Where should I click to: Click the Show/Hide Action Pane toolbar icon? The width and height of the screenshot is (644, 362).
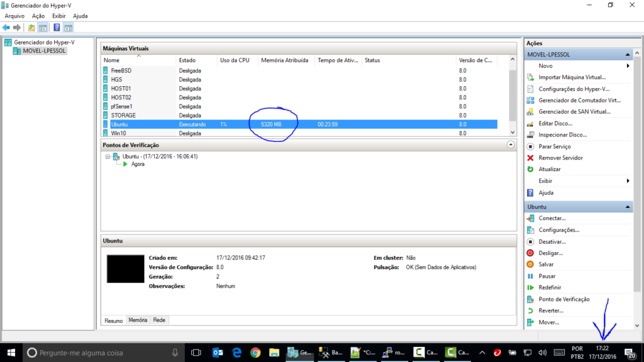68,28
